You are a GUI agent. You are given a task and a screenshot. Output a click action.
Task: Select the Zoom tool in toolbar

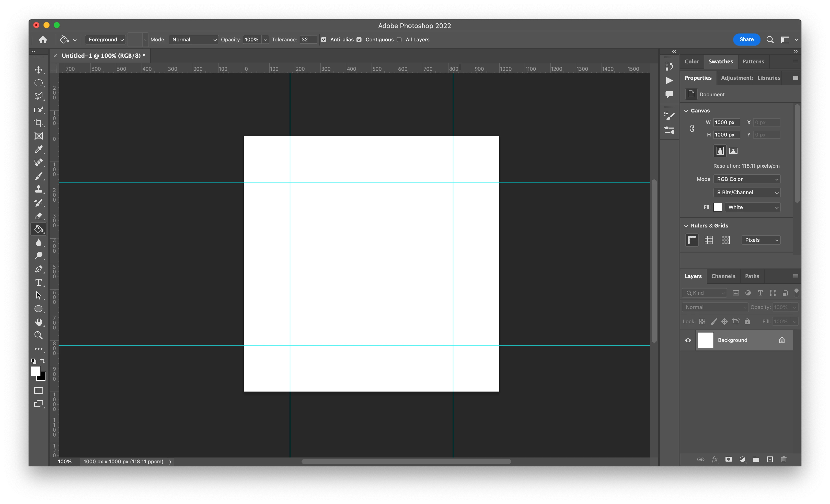(x=38, y=335)
